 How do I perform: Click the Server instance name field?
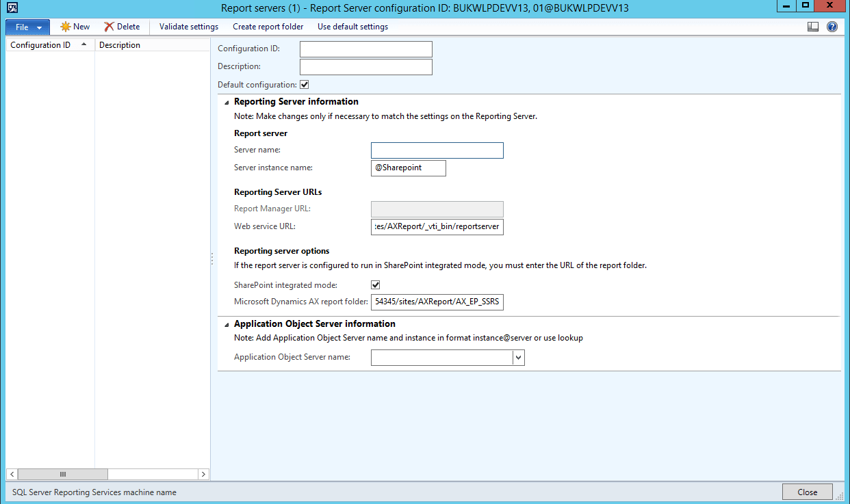coord(409,168)
